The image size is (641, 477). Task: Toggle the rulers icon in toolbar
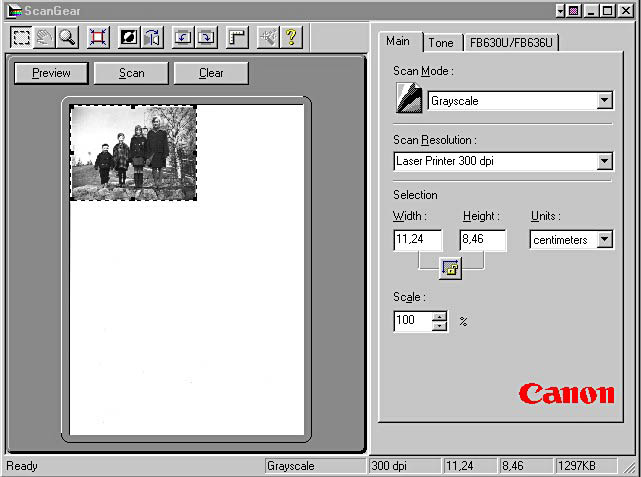tap(236, 37)
